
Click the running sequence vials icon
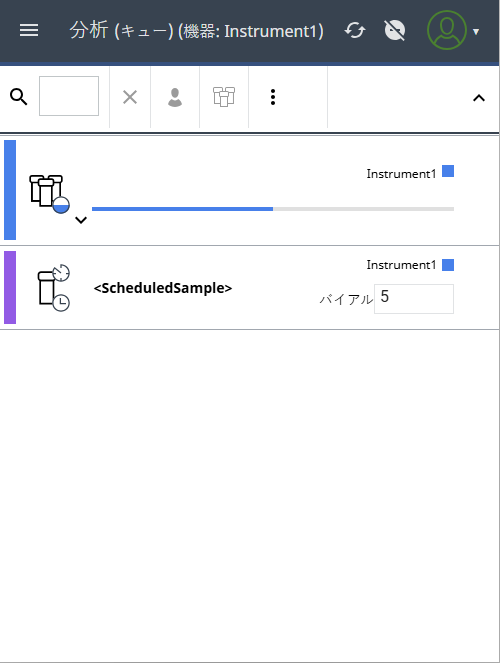[49, 194]
